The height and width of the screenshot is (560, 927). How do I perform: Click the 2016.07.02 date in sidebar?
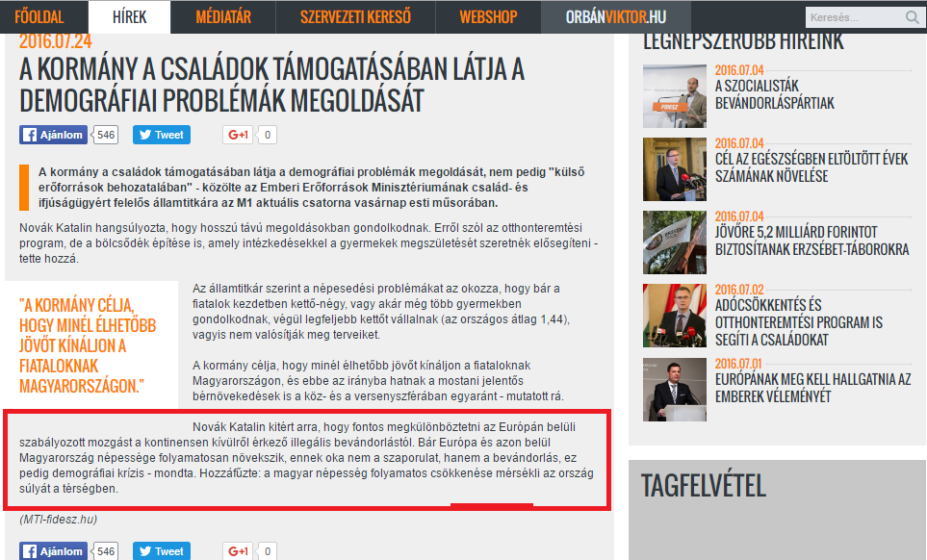[739, 290]
